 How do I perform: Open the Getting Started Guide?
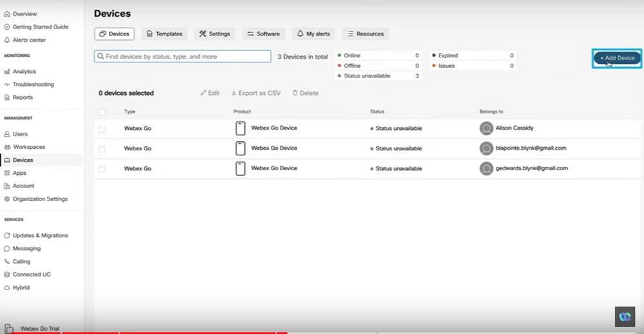(x=36, y=26)
